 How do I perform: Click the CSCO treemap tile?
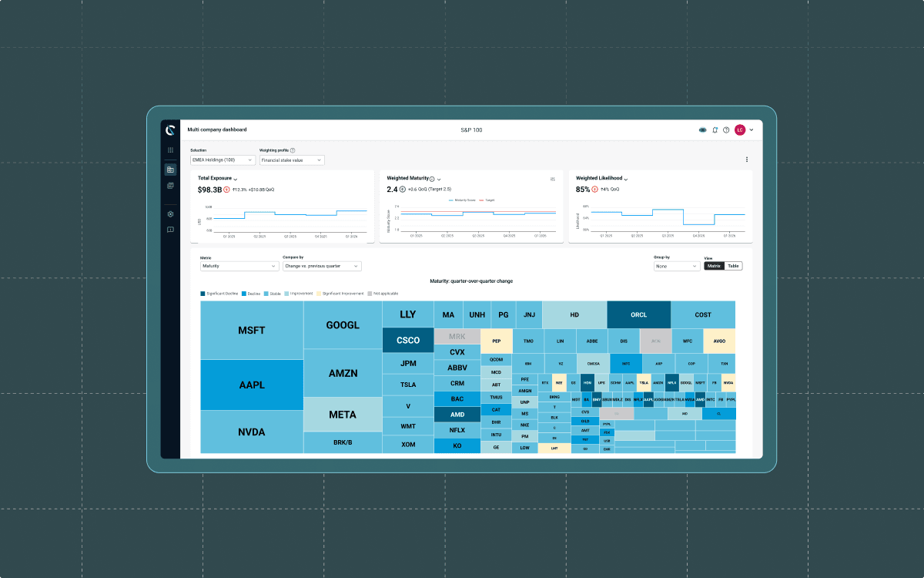[x=408, y=340]
